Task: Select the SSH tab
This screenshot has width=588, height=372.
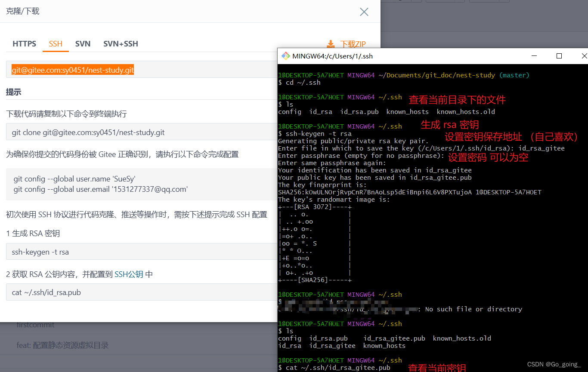Action: [56, 44]
